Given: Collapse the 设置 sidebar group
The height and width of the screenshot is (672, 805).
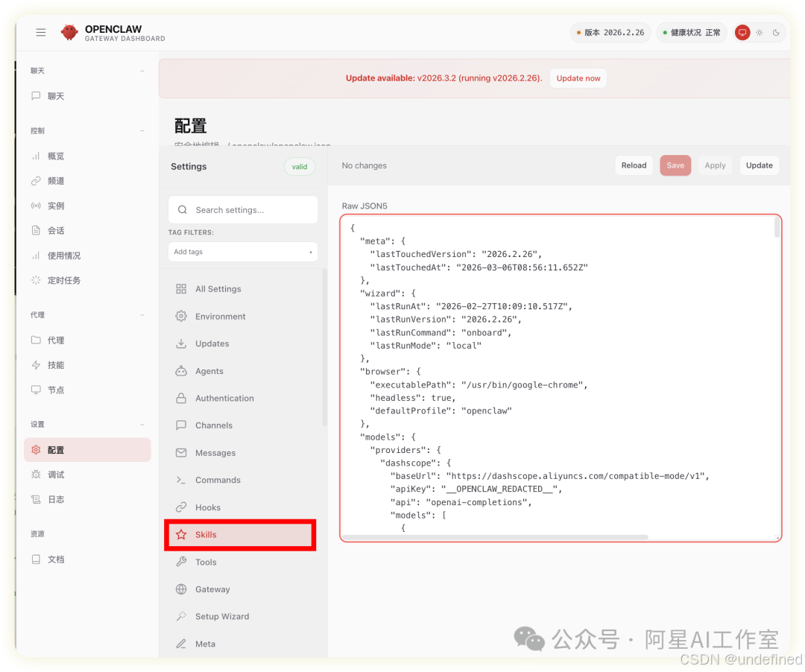Looking at the screenshot, I should (142, 425).
